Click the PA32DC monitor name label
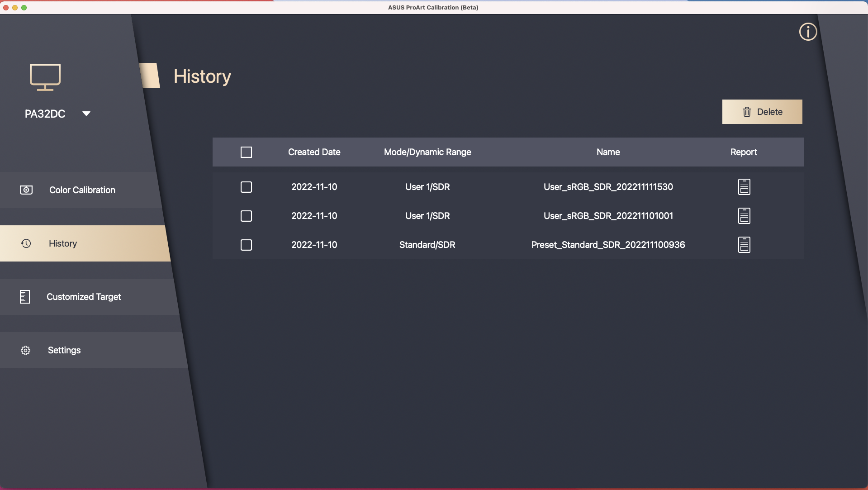The image size is (868, 490). pos(45,114)
